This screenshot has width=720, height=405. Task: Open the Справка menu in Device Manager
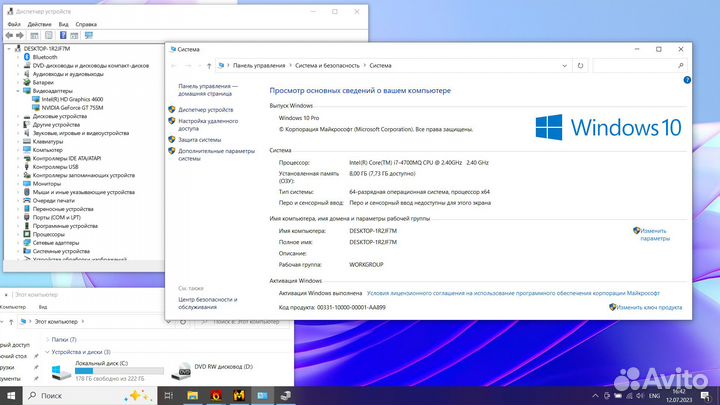[86, 24]
